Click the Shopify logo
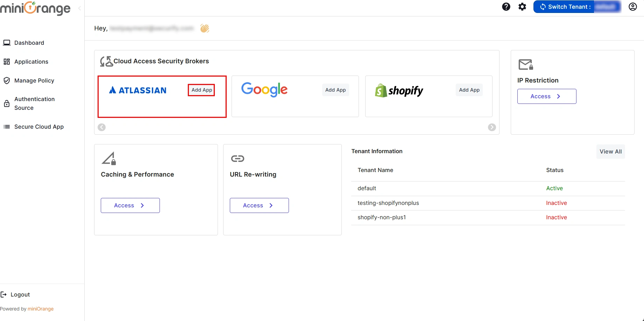644x321 pixels. (x=399, y=91)
